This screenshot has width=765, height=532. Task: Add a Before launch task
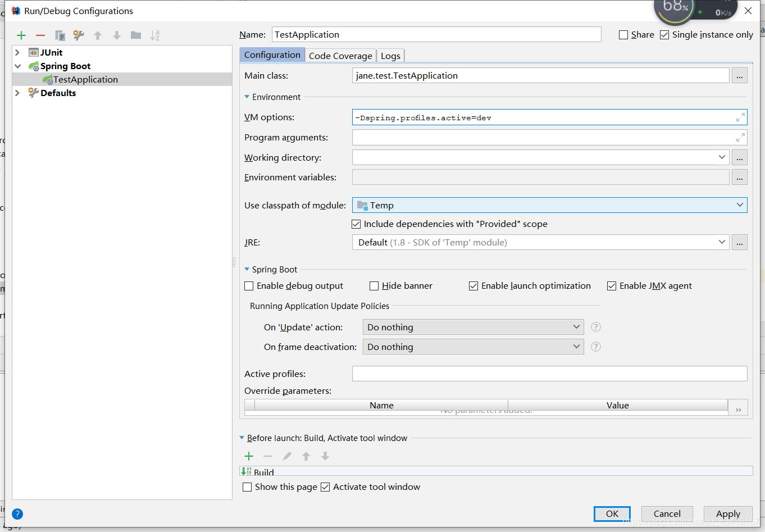click(x=249, y=456)
